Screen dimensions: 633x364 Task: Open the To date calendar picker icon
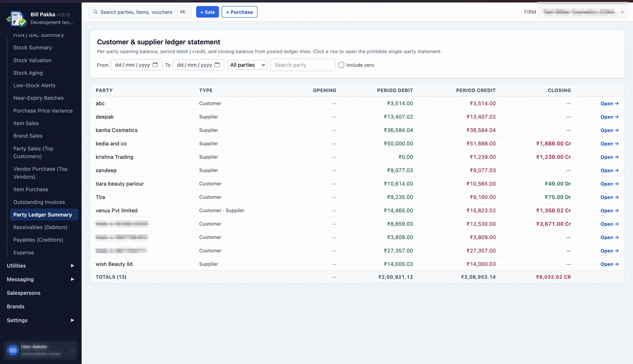(217, 65)
